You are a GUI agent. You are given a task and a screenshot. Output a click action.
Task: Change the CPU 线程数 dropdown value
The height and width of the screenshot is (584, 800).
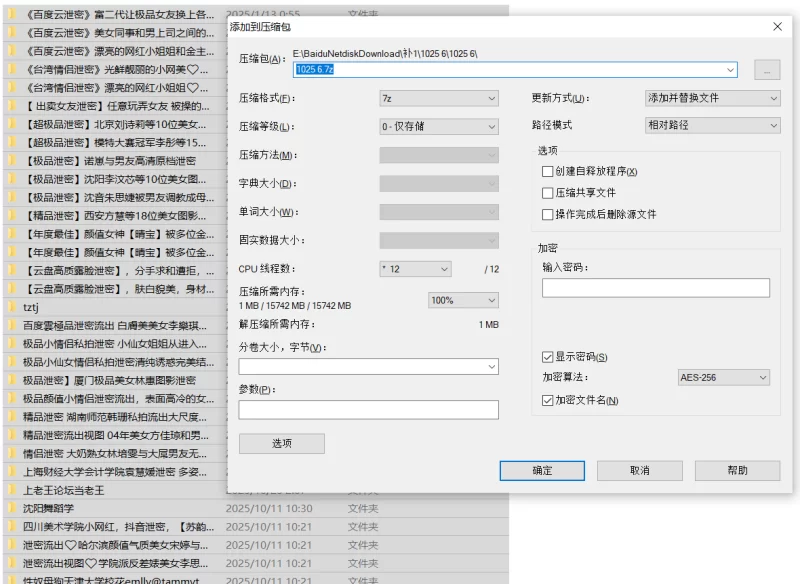415,269
